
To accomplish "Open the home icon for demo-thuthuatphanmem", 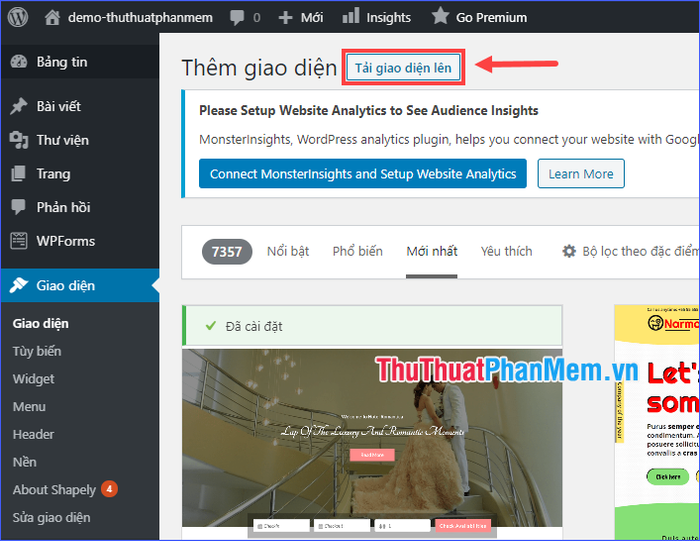I will pyautogui.click(x=52, y=17).
